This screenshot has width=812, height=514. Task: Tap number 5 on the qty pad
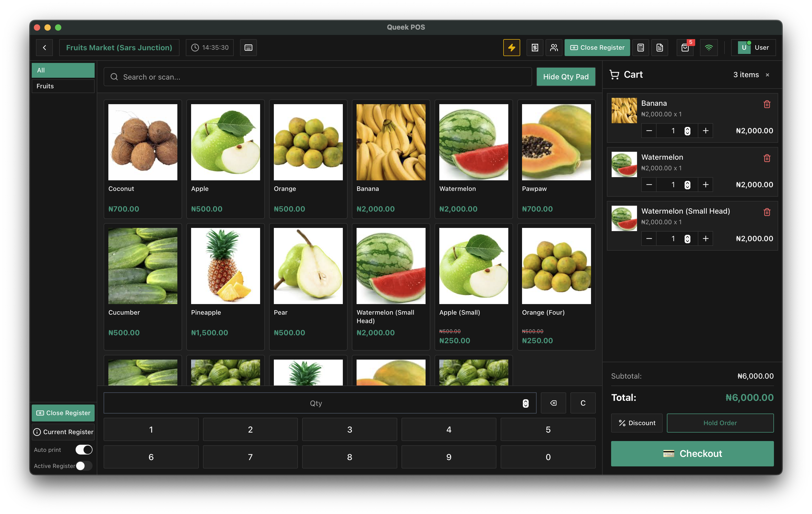[548, 429]
